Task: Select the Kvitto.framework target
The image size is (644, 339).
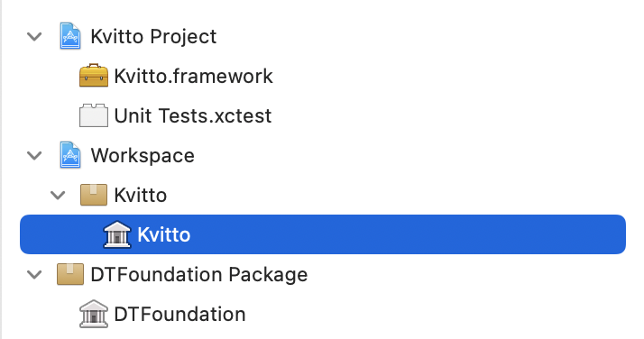Action: coord(193,76)
